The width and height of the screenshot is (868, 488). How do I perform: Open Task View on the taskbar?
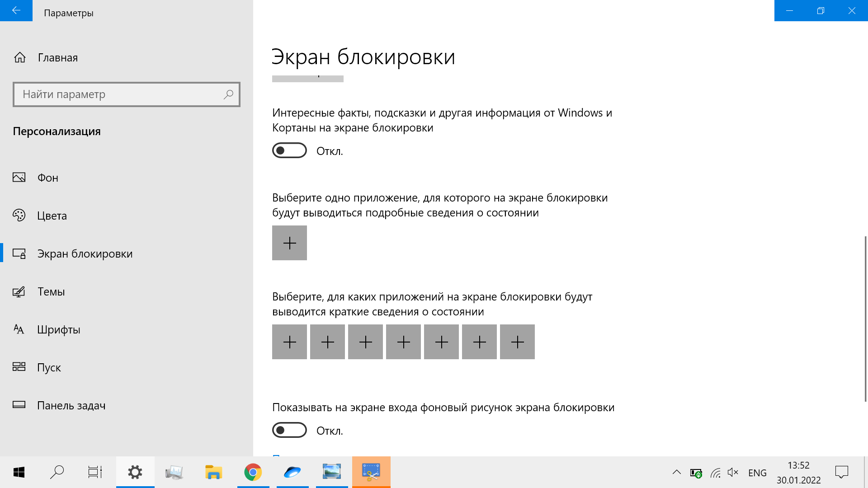[x=95, y=472]
